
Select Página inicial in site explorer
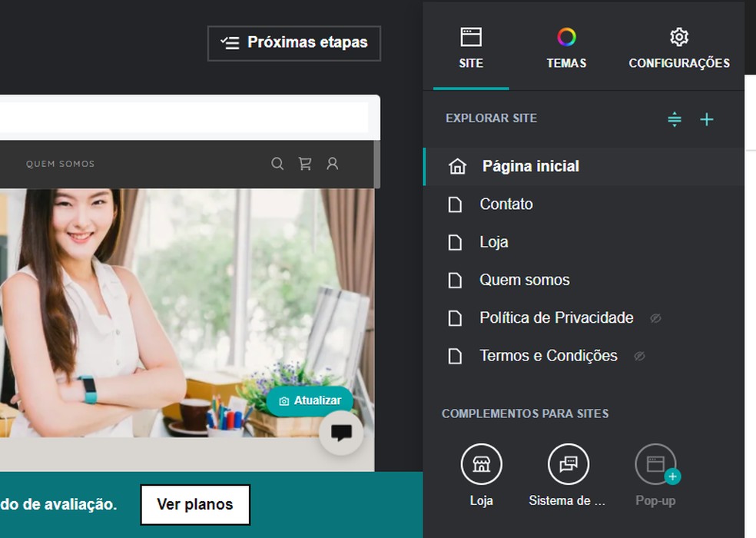[530, 166]
